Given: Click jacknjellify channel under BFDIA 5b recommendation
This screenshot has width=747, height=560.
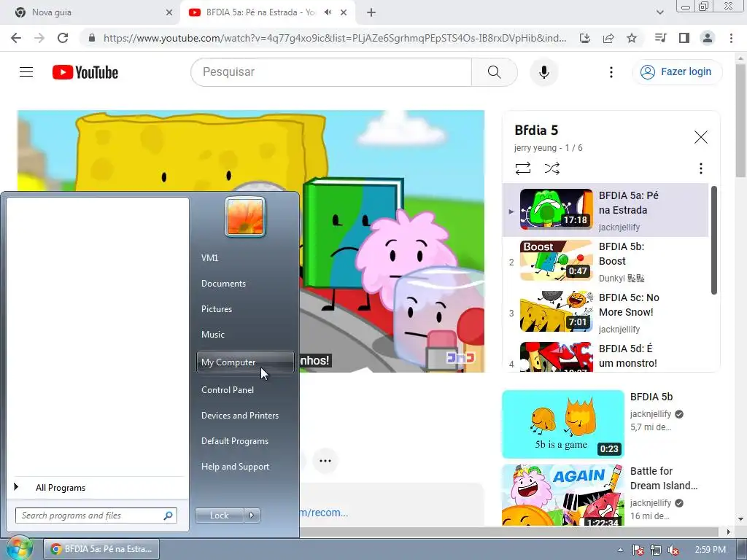Looking at the screenshot, I should pos(650,414).
